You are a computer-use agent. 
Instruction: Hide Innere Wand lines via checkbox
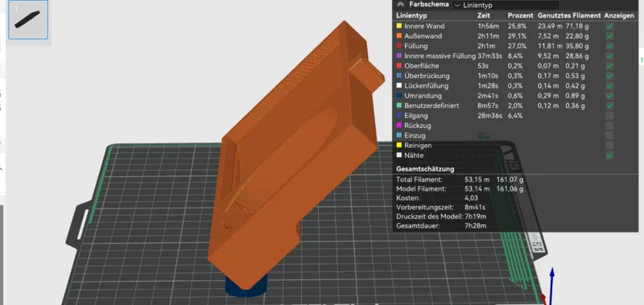(x=610, y=26)
